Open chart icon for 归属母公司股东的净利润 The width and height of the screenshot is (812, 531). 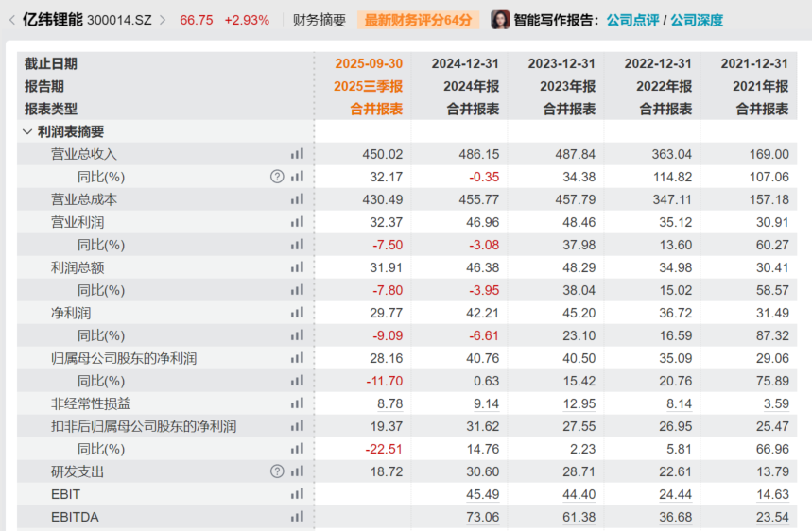[x=298, y=358]
